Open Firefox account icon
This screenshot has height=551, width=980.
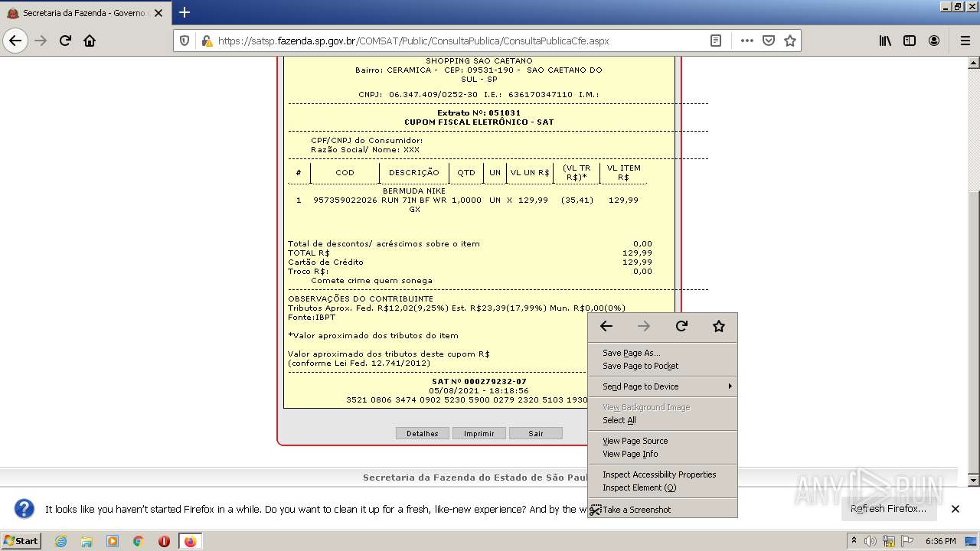coord(934,41)
